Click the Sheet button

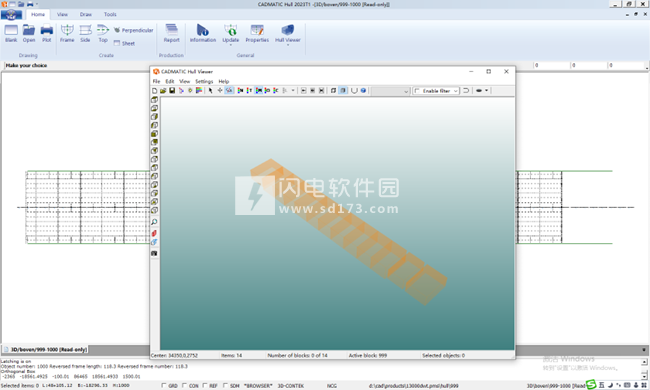tap(124, 43)
